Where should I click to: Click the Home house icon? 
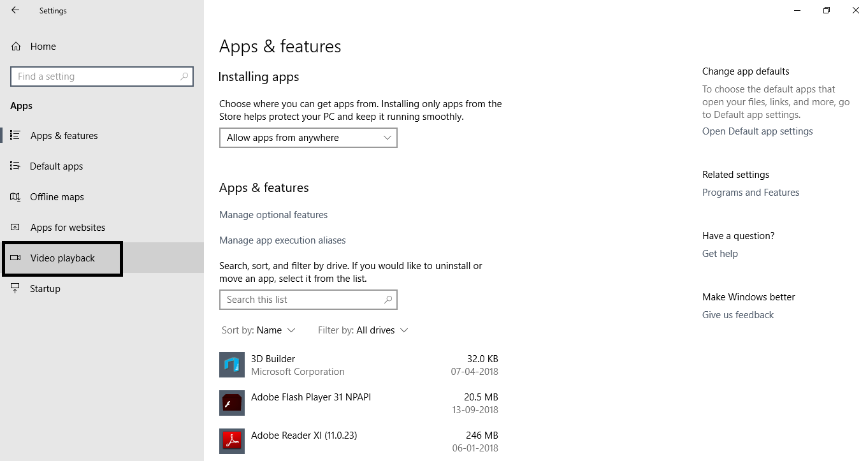15,46
